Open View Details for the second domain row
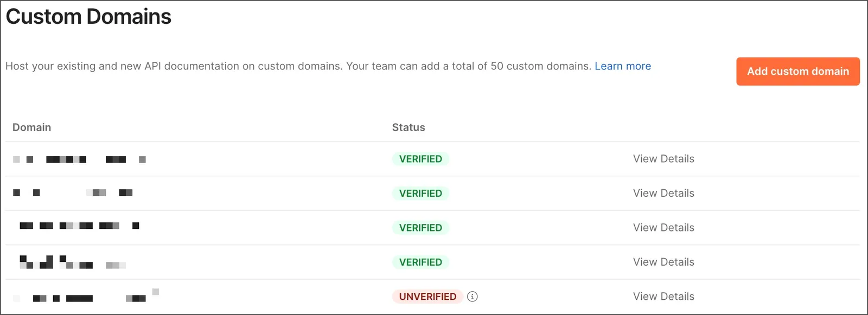Image resolution: width=868 pixels, height=315 pixels. (663, 193)
